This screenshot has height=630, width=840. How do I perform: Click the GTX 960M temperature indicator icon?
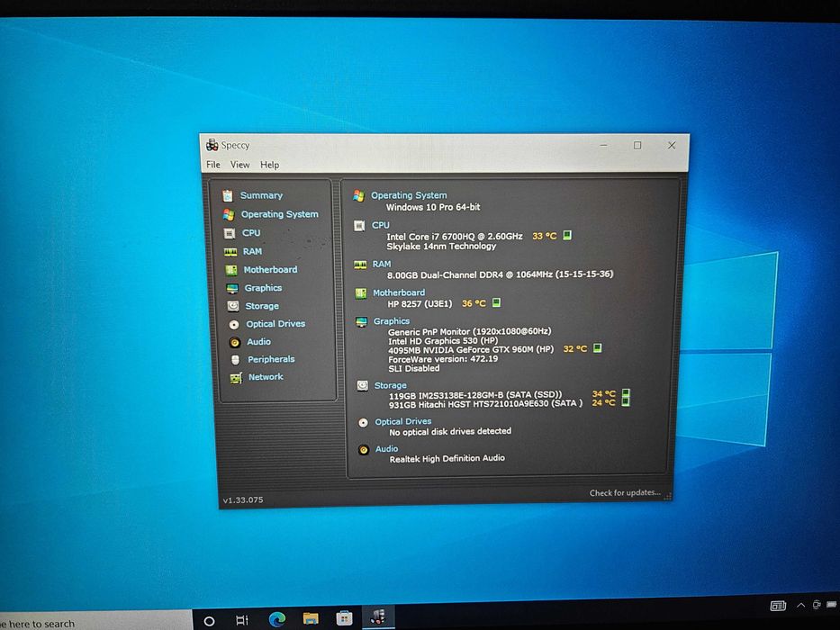(597, 348)
